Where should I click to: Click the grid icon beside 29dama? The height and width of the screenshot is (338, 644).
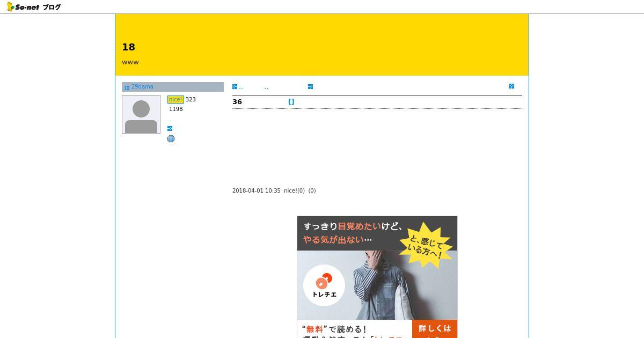point(127,87)
